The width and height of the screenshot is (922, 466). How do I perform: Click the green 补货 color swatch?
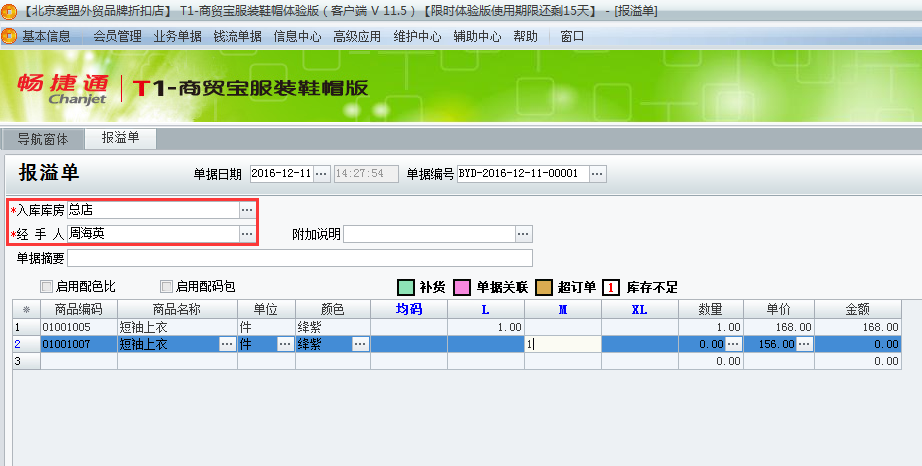coord(406,288)
